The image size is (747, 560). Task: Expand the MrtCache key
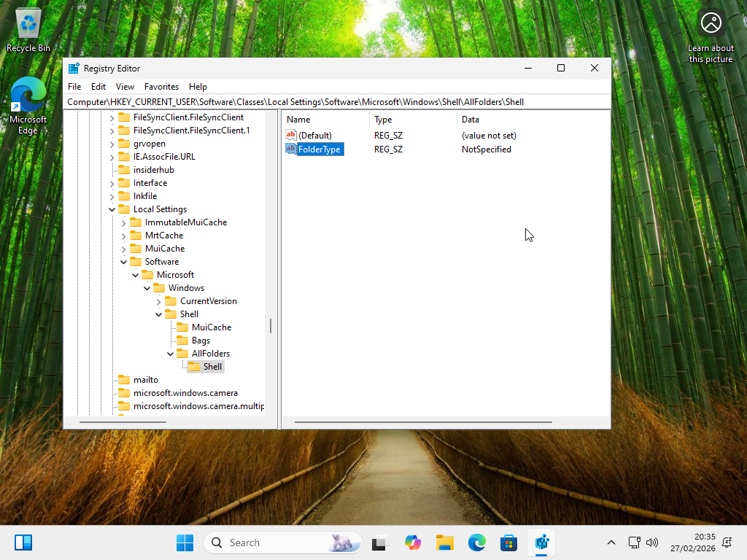123,236
